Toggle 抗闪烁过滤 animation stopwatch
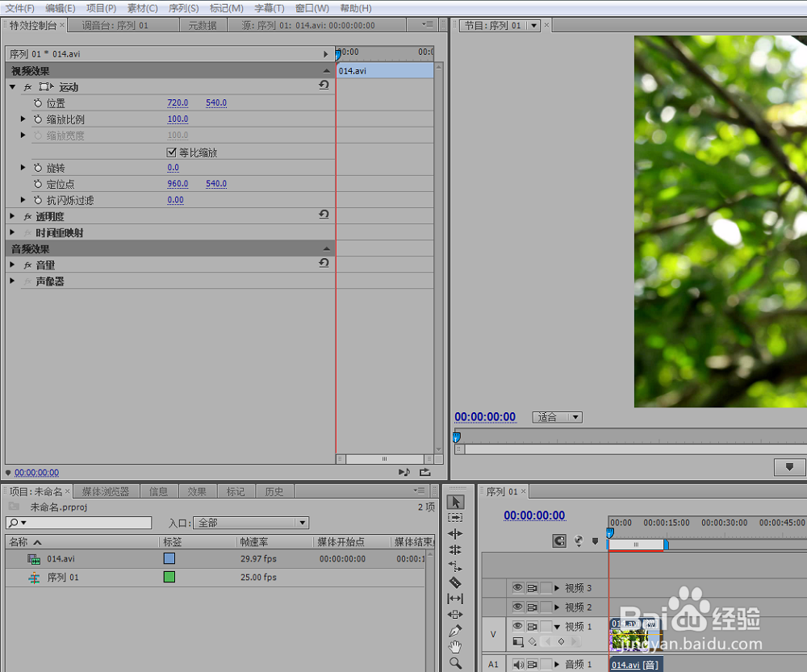The height and width of the screenshot is (672, 807). 38,200
